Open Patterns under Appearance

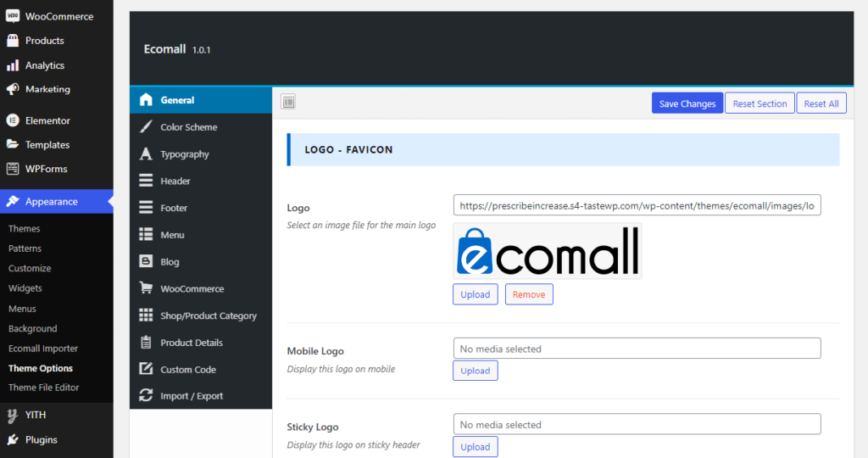click(x=25, y=249)
